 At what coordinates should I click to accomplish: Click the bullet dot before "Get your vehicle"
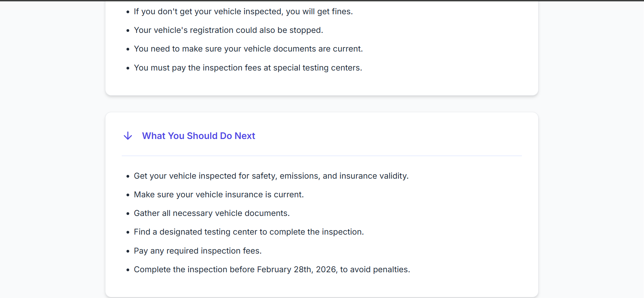(128, 176)
